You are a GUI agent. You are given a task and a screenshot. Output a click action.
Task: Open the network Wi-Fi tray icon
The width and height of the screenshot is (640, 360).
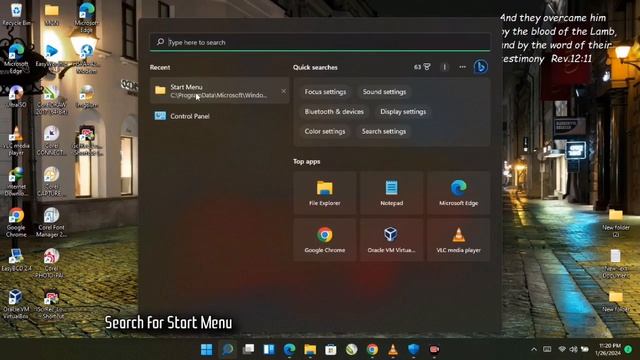click(562, 349)
